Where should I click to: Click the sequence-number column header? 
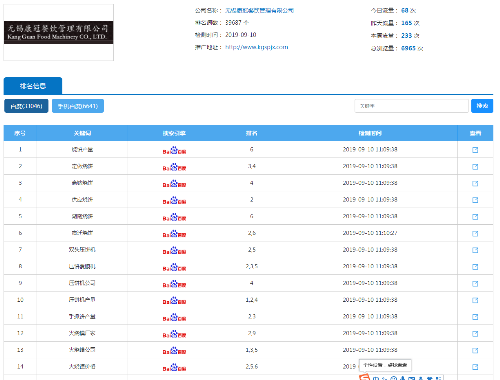click(20, 133)
